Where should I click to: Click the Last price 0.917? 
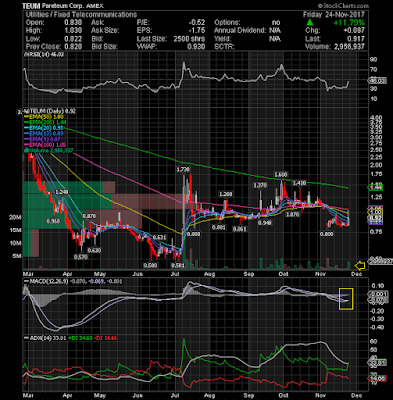[356, 38]
